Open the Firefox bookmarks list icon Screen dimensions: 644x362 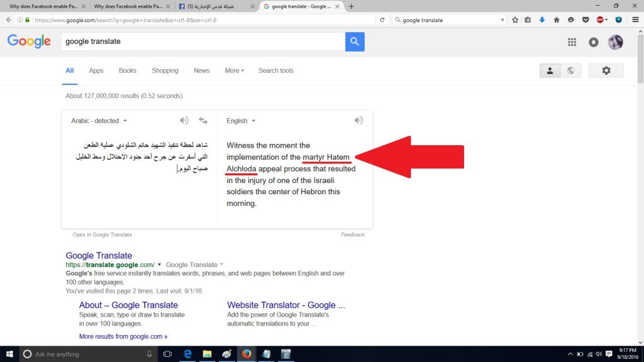point(528,19)
